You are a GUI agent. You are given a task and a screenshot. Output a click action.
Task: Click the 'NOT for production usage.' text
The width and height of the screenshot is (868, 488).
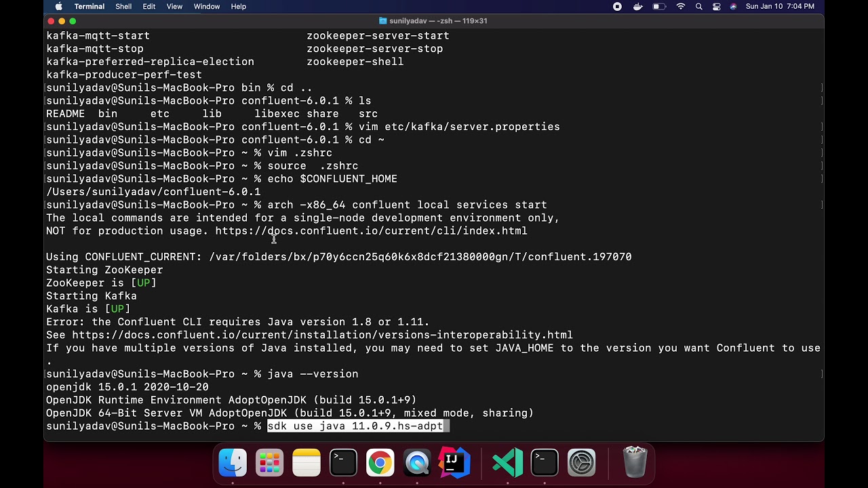pos(127,231)
